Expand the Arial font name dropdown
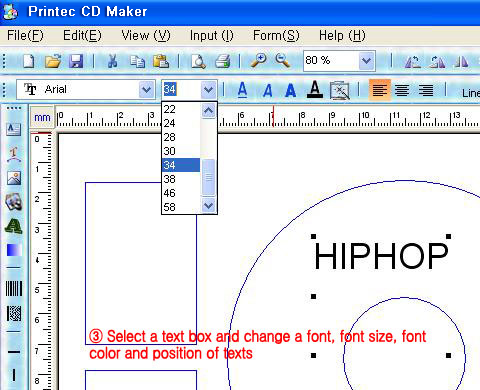Screen dimensions: 480x390 pyautogui.click(x=146, y=89)
